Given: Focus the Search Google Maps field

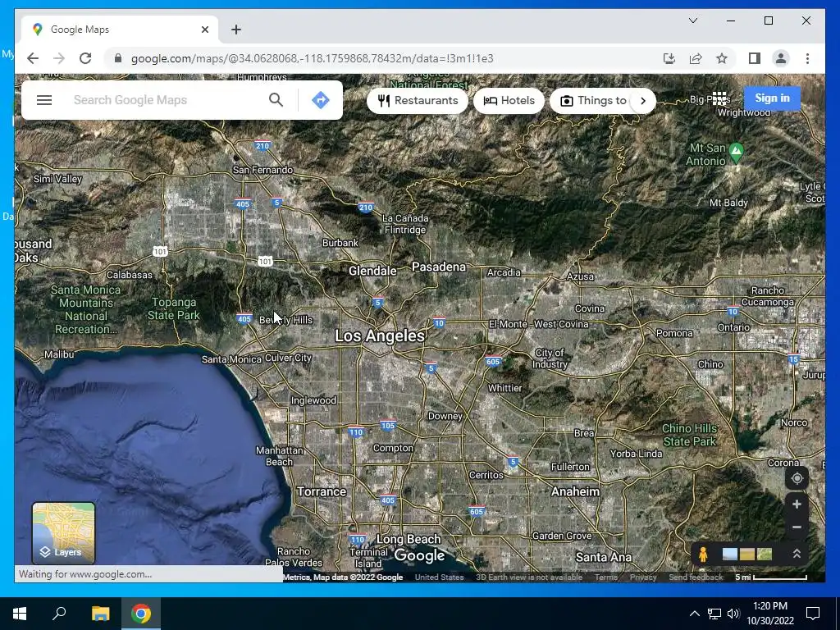Looking at the screenshot, I should tap(166, 100).
